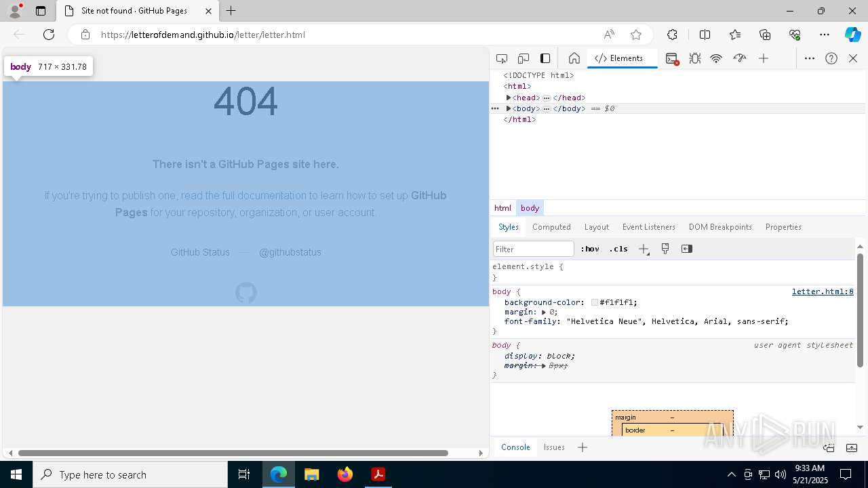This screenshot has width=868, height=488.
Task: Open the Properties tab
Action: click(x=783, y=227)
